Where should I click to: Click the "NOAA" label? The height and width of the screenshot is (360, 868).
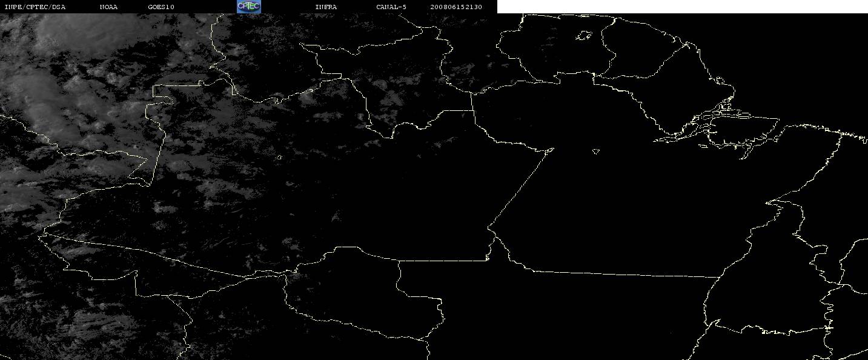pos(109,7)
